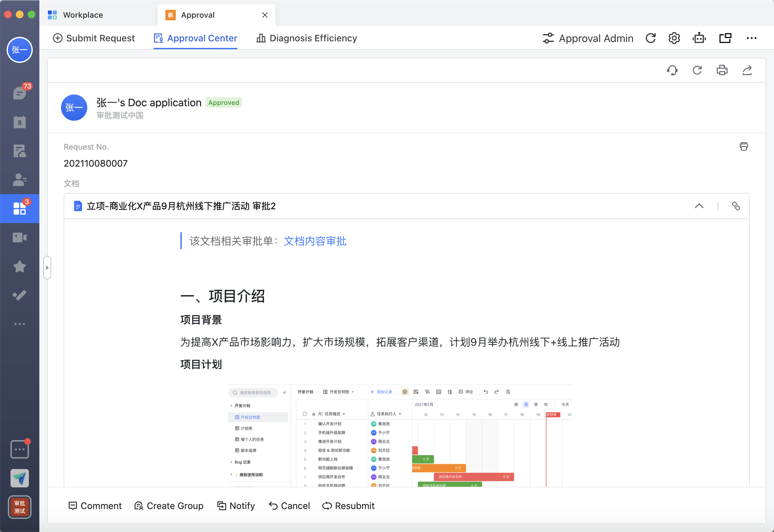The width and height of the screenshot is (774, 532).
Task: Open Approval in separate window icon
Action: tap(725, 38)
